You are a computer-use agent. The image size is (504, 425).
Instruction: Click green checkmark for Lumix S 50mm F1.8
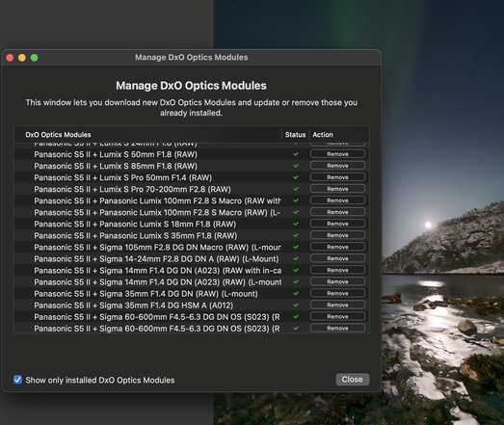[x=296, y=154]
